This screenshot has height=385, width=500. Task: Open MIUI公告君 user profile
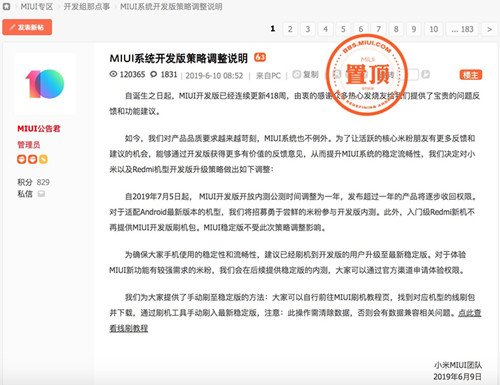click(39, 129)
